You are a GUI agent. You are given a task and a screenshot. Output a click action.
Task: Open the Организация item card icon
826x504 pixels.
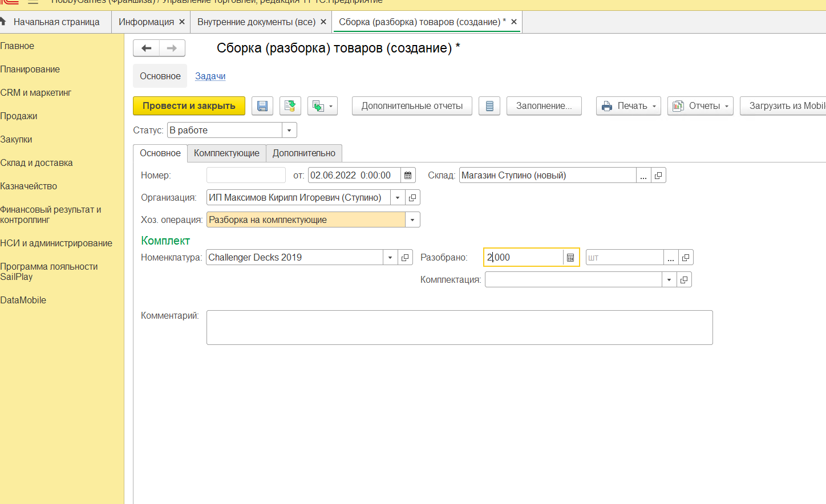tap(412, 198)
